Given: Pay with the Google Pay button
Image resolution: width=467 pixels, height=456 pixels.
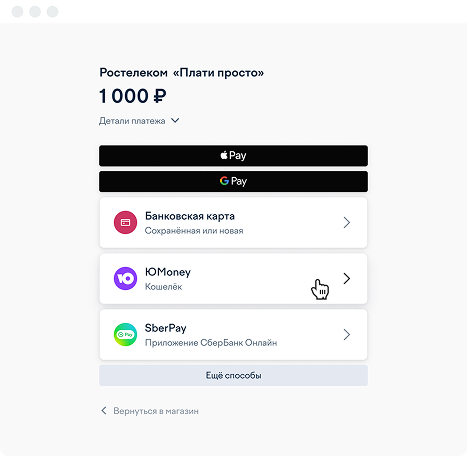Looking at the screenshot, I should [x=233, y=181].
